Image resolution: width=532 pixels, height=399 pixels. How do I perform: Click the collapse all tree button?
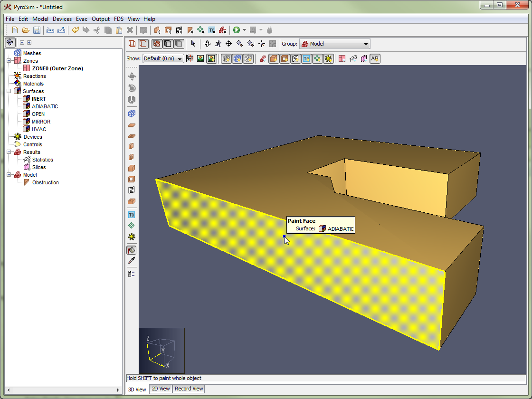coord(22,42)
